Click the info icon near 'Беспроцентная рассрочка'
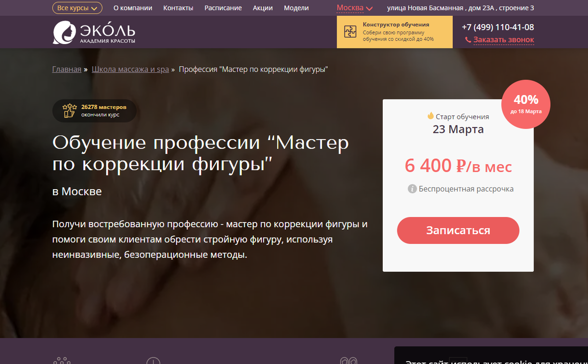This screenshot has width=588, height=364. tap(412, 189)
